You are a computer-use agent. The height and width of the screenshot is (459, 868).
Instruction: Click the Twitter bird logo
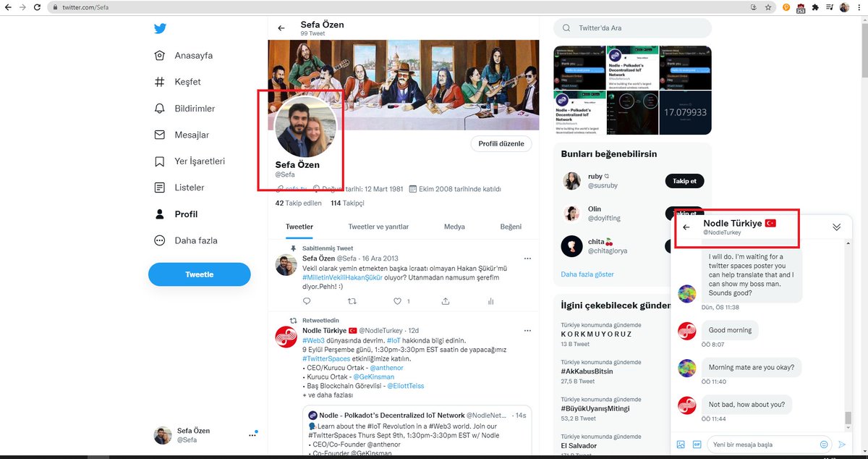[x=160, y=29]
